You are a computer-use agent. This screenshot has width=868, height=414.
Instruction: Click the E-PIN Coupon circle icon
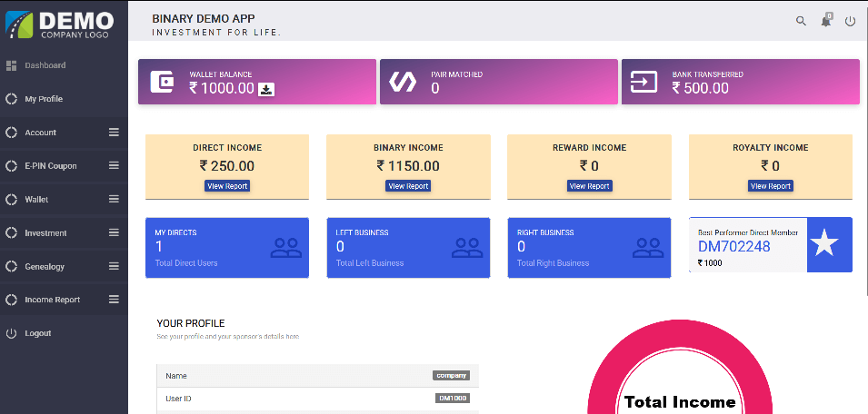11,166
